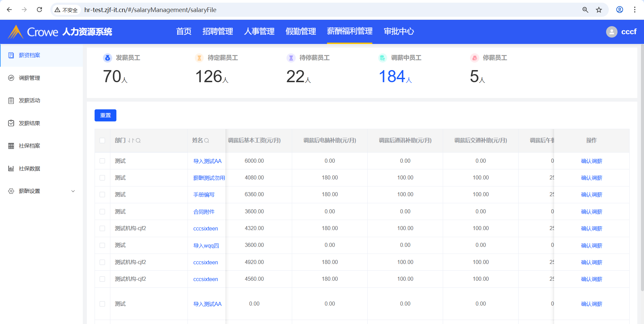Viewport: 644px width, 324px height.
Task: Check the row checkbox for 手册编写
Action: click(x=102, y=195)
